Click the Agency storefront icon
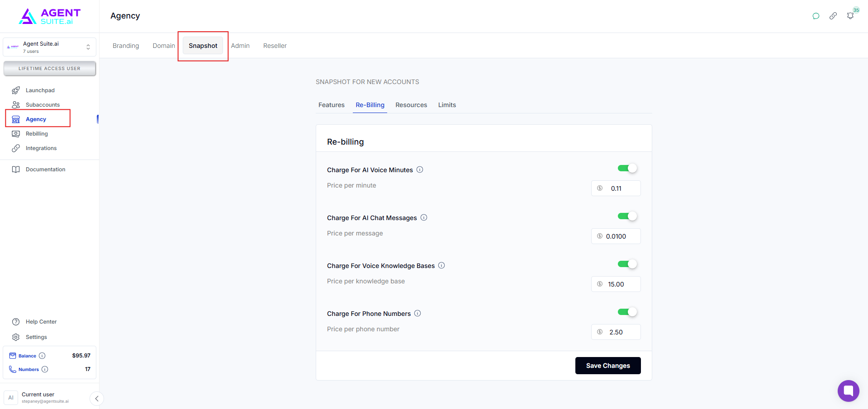The width and height of the screenshot is (868, 409). [x=16, y=119]
